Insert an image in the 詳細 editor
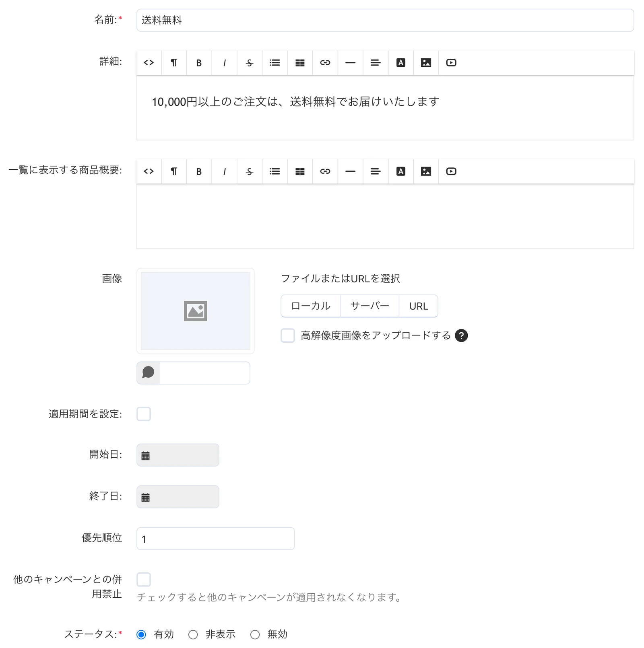This screenshot has height=648, width=644. coord(426,63)
